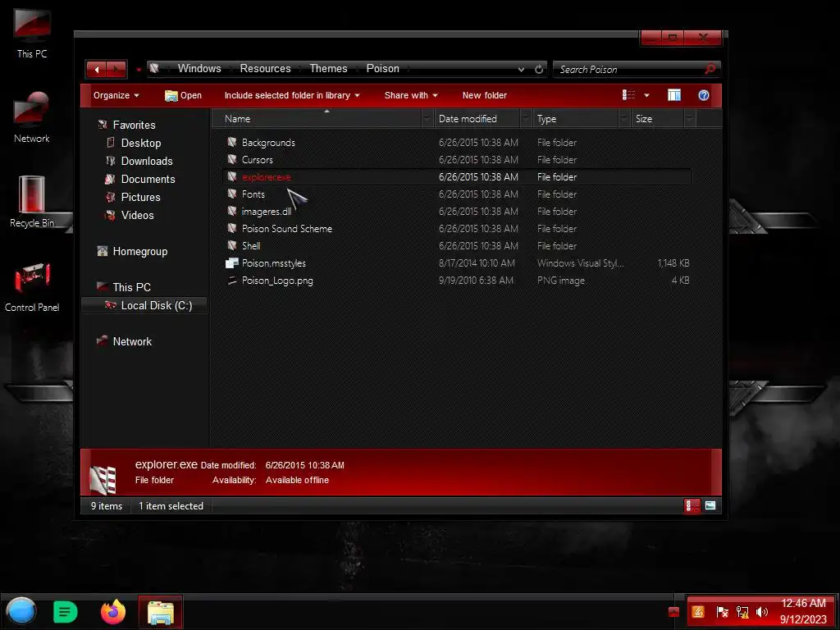Open Videos in the navigation pane

[x=137, y=216]
